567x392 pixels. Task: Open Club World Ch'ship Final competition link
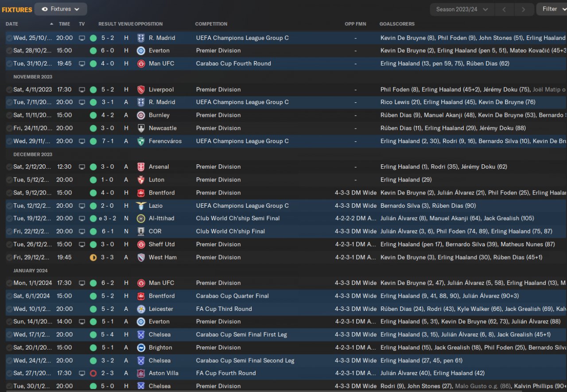pyautogui.click(x=230, y=231)
